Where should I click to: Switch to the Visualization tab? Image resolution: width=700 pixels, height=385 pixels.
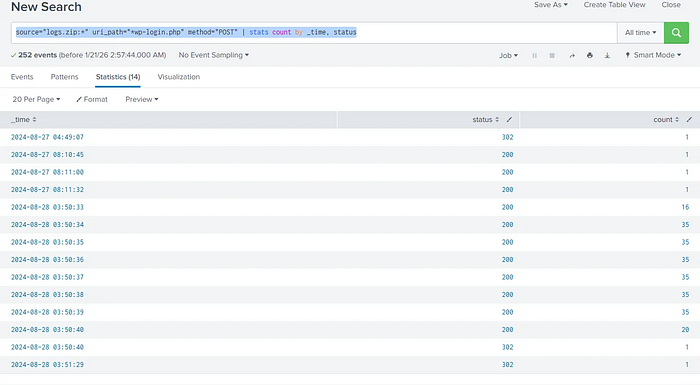coord(179,77)
